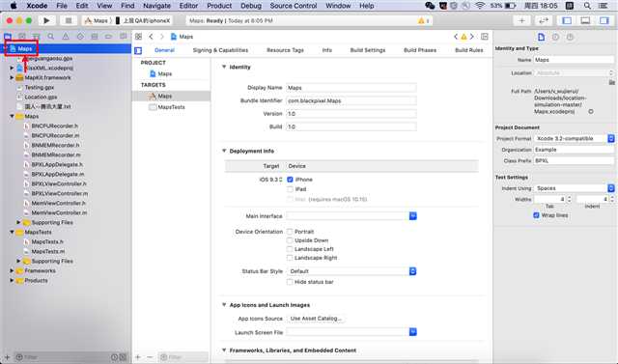Adjust the Tab width stepper
This screenshot has width=618, height=364.
569,199
